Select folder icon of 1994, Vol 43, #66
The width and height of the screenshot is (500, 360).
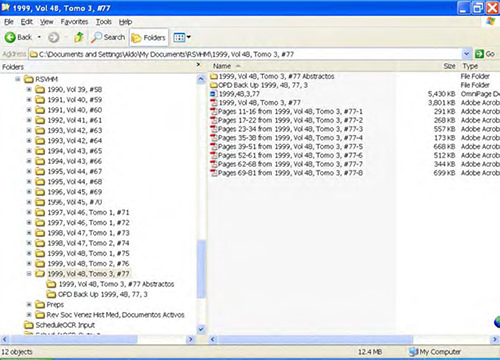[x=40, y=161]
